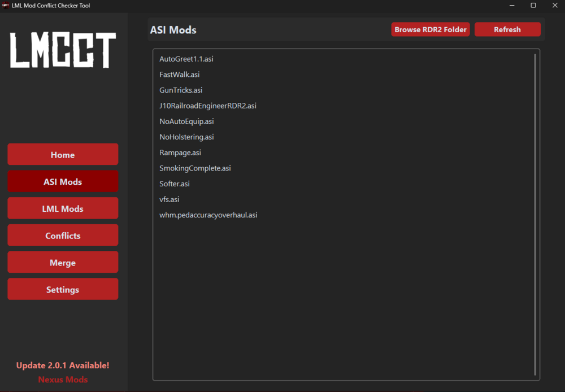Open the ASI Mods section
Viewport: 565px width, 392px height.
pos(63,182)
